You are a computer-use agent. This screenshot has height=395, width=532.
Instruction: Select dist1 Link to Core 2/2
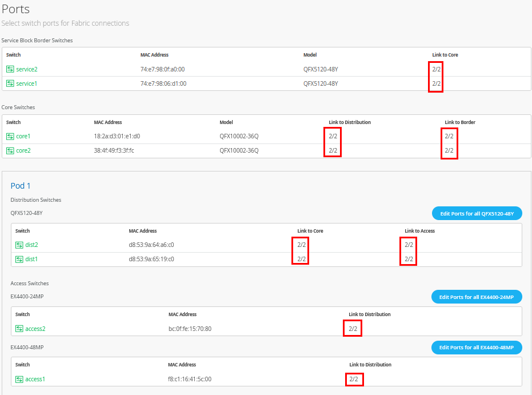[301, 259]
